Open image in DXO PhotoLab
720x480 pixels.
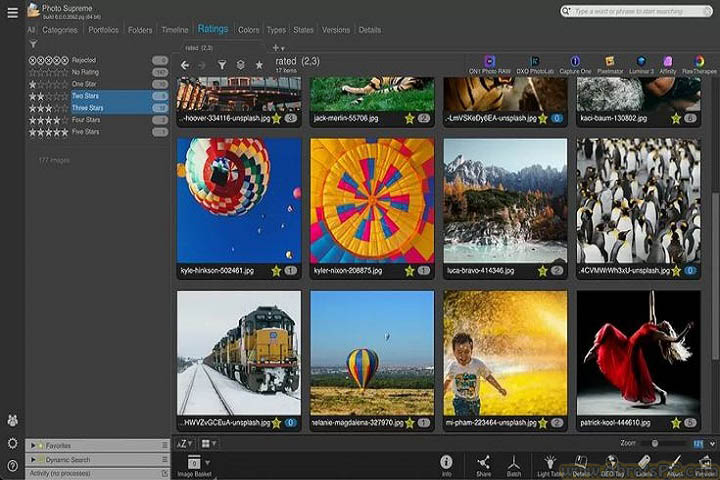[535, 64]
